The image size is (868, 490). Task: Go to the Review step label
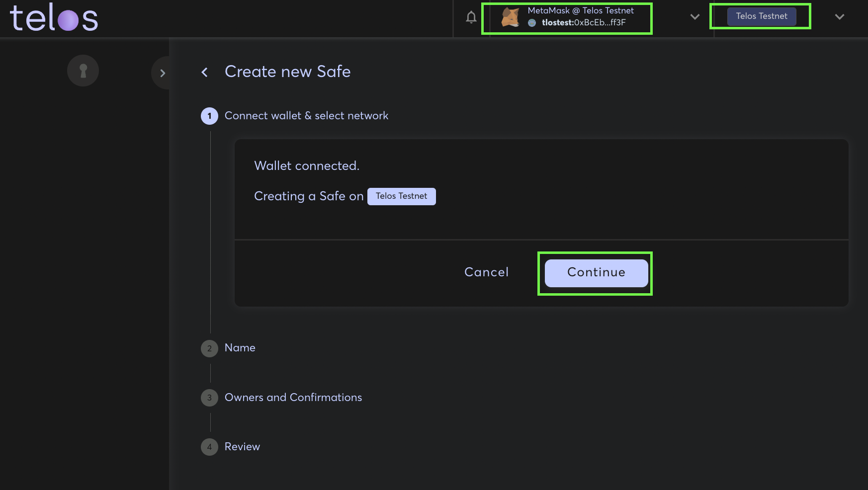coord(242,447)
